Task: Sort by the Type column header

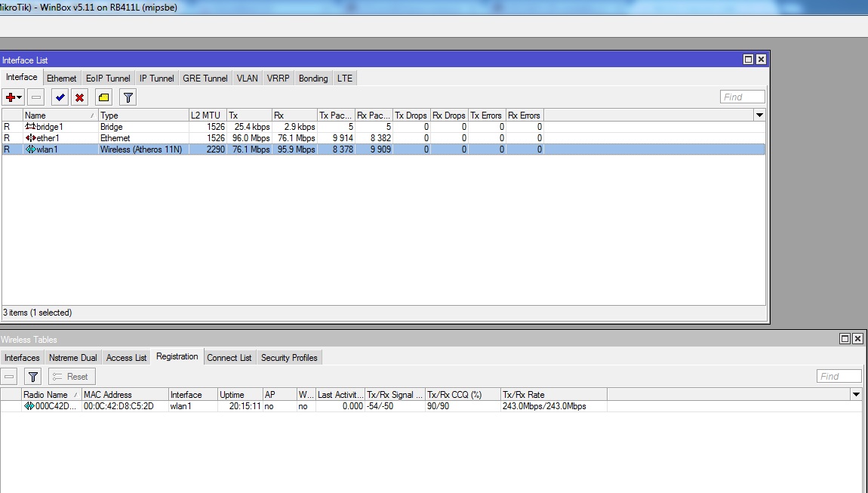Action: tap(143, 116)
